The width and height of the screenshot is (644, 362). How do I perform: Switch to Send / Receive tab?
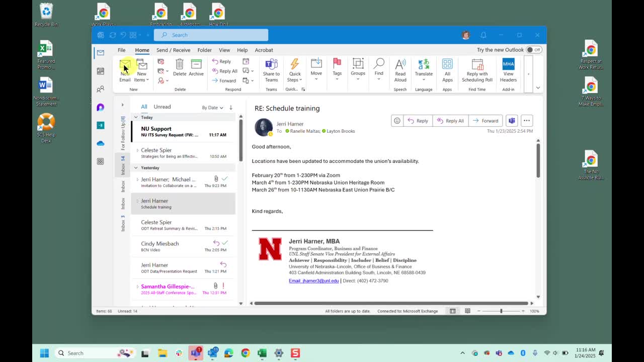click(x=173, y=50)
